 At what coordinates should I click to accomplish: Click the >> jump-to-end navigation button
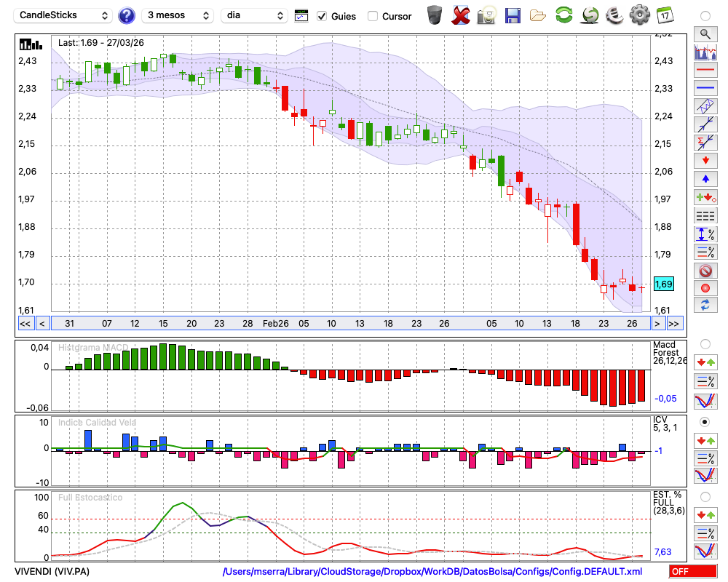(674, 323)
